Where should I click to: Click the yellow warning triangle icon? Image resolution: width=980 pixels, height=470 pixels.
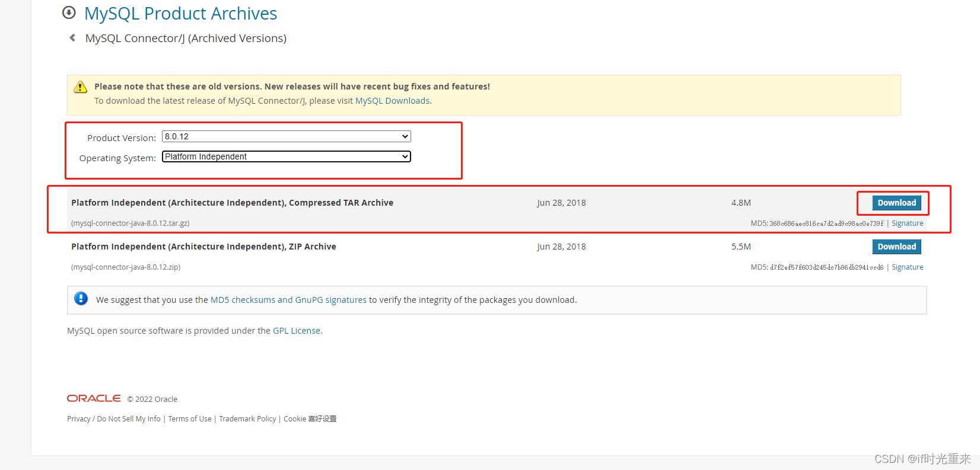coord(80,87)
